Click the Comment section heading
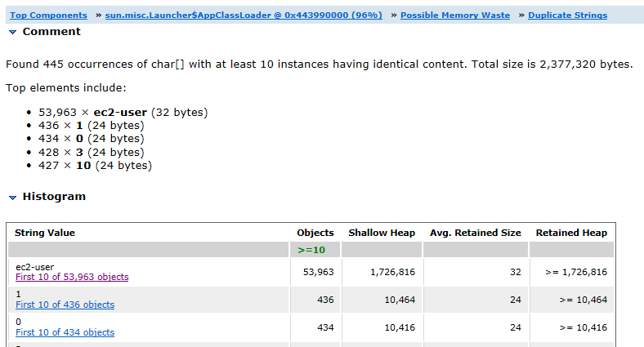 51,32
